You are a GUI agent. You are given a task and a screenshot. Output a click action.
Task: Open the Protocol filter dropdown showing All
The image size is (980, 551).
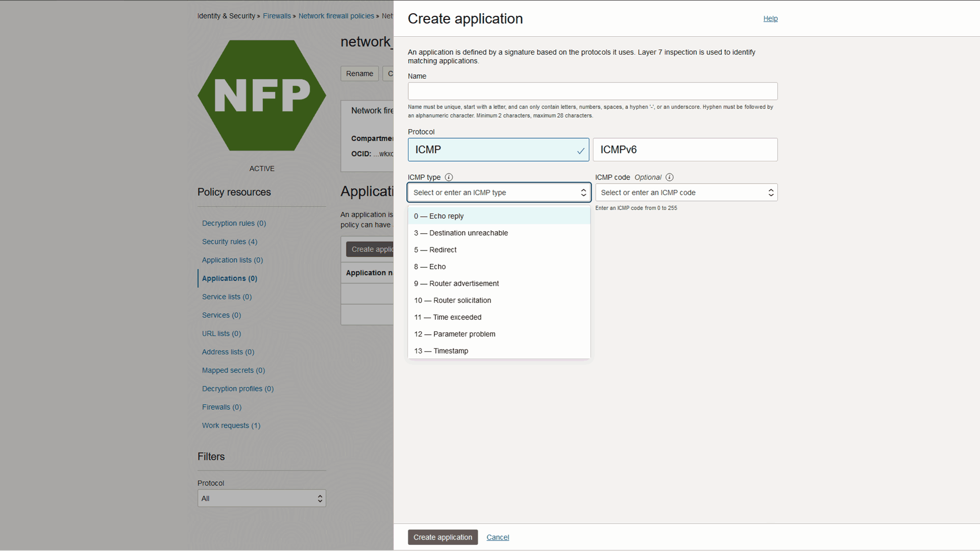click(x=261, y=498)
